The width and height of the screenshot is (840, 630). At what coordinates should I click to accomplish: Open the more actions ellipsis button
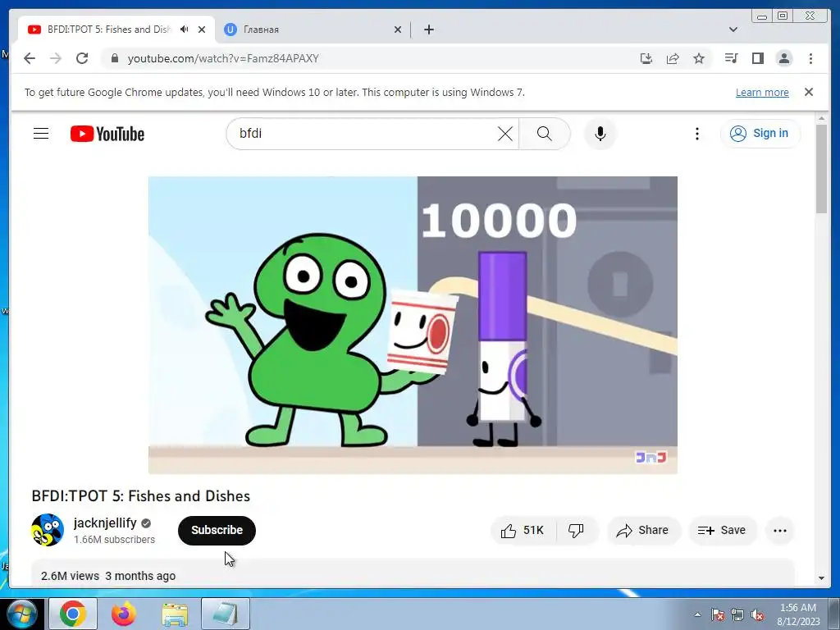pos(780,531)
